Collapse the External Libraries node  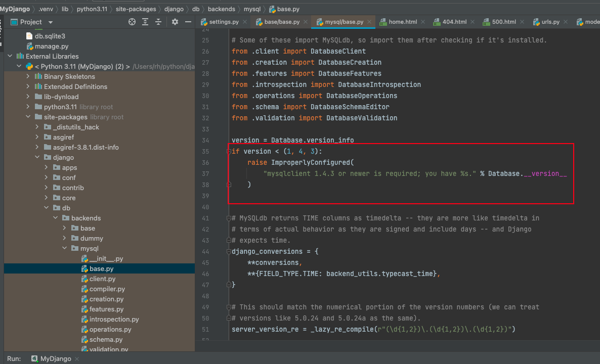point(10,56)
